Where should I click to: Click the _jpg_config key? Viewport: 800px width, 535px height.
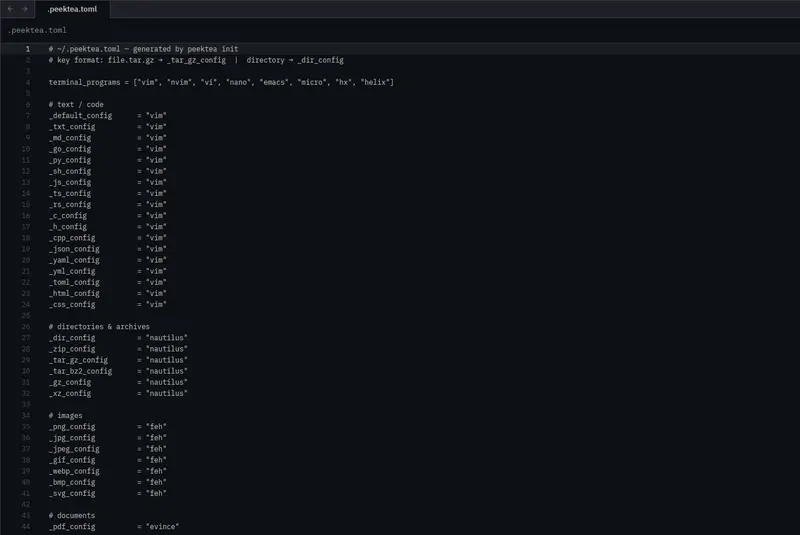point(72,438)
